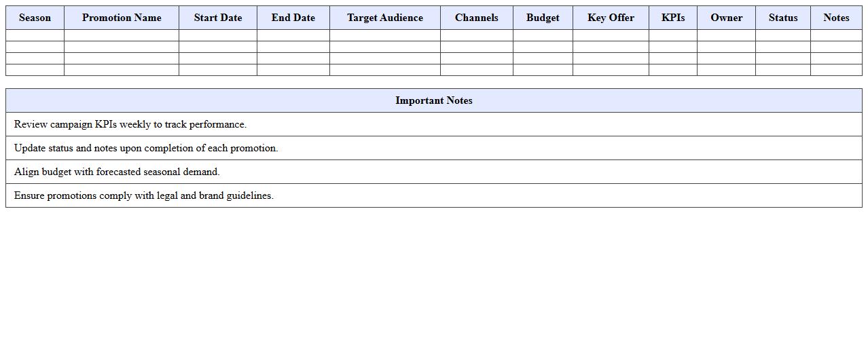Click first empty cell under Budget
This screenshot has height=340, width=868.
tap(543, 35)
